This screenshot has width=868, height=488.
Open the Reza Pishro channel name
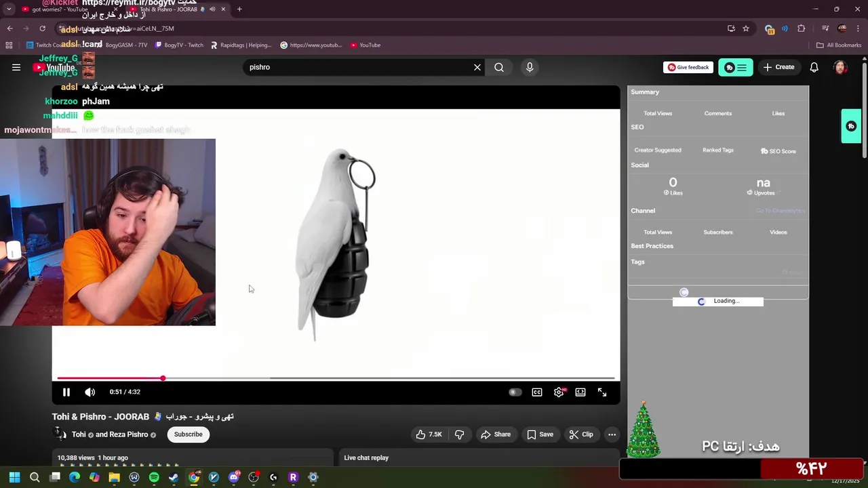pyautogui.click(x=129, y=434)
